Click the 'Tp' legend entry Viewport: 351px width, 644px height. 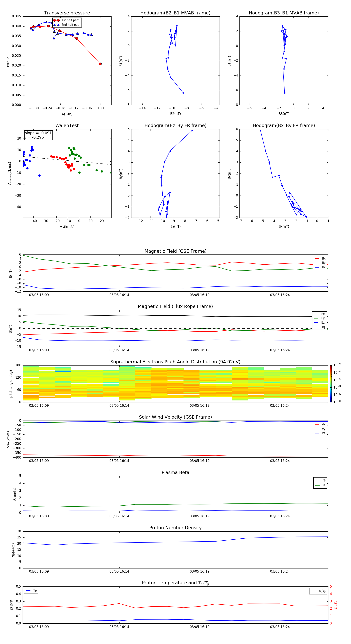tap(31, 591)
